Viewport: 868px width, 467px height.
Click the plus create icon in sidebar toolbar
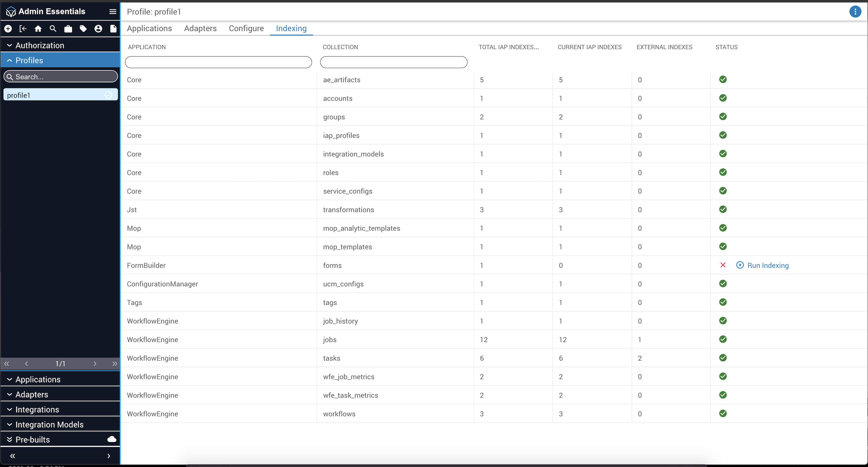pos(8,29)
